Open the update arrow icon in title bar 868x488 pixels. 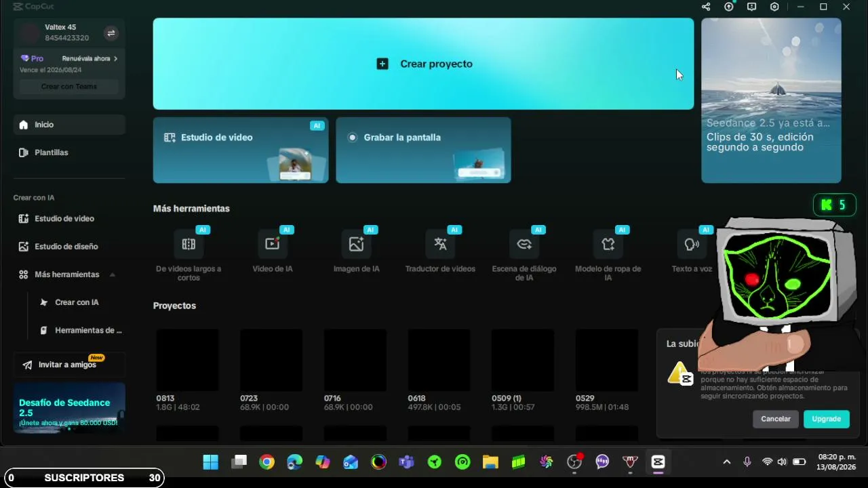729,7
